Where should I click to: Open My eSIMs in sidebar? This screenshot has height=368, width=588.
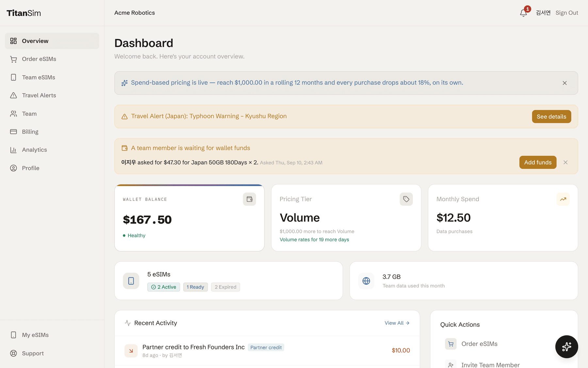[x=52, y=335]
